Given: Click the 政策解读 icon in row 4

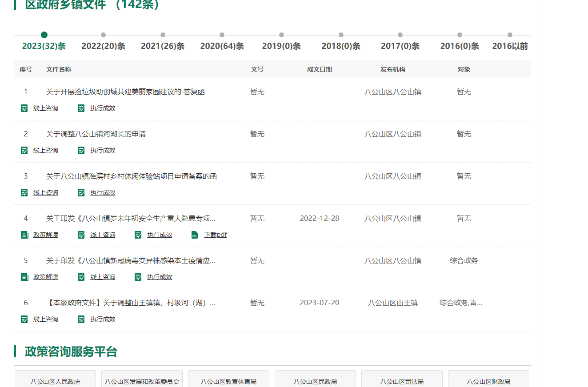Looking at the screenshot, I should click(24, 235).
